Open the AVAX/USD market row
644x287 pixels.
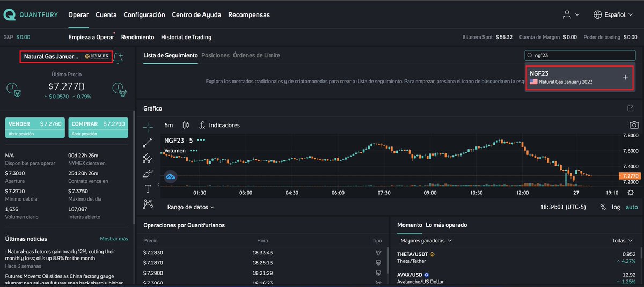coord(517,278)
